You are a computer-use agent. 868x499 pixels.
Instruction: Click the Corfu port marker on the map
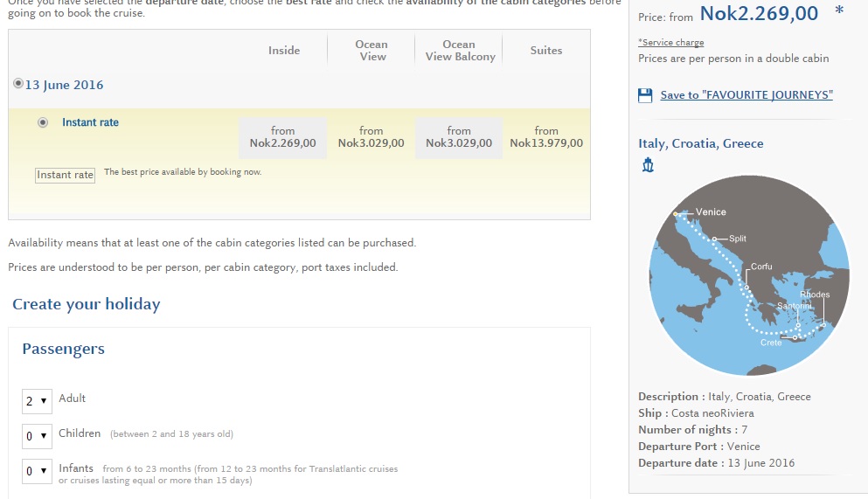click(x=746, y=288)
